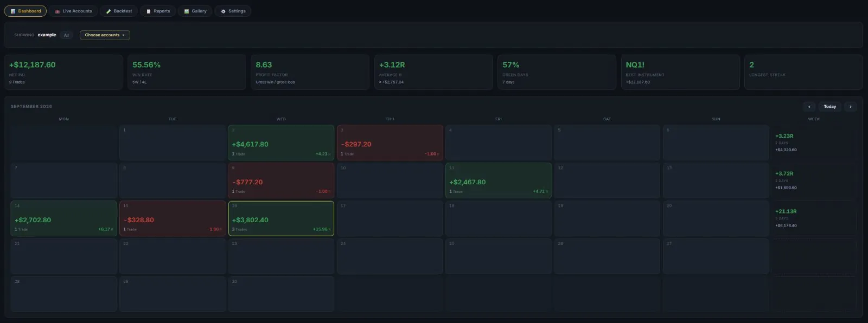The height and width of the screenshot is (323, 868).
Task: Select the September 14 day with +$2,702.80
Action: coord(63,218)
